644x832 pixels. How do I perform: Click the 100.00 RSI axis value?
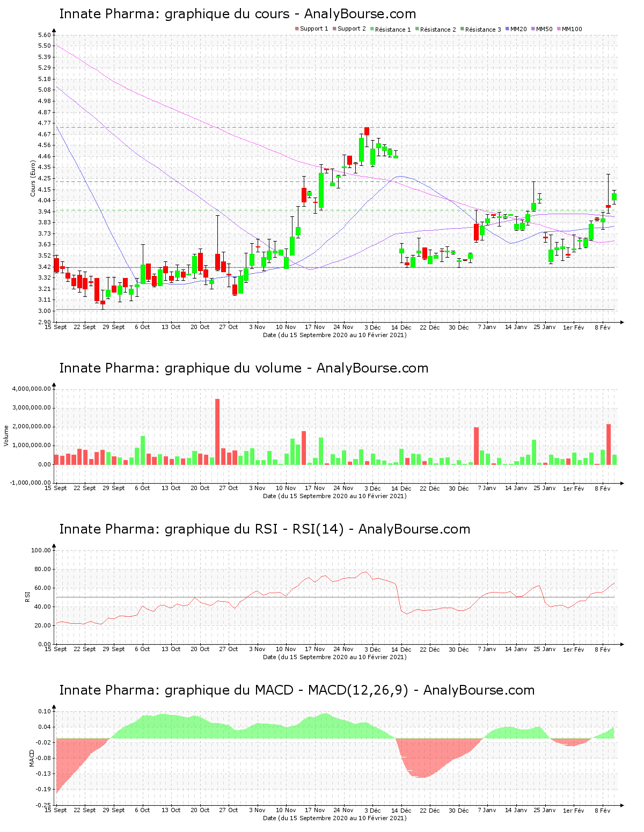coord(41,550)
